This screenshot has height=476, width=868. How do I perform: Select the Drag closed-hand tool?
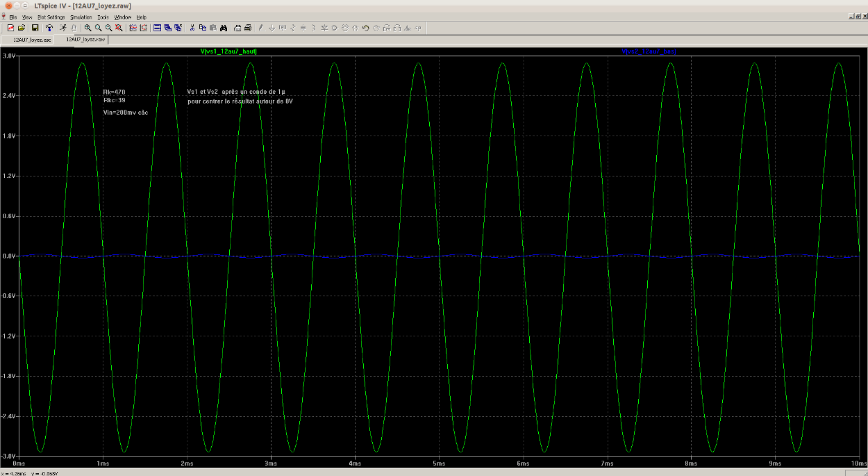coord(356,28)
